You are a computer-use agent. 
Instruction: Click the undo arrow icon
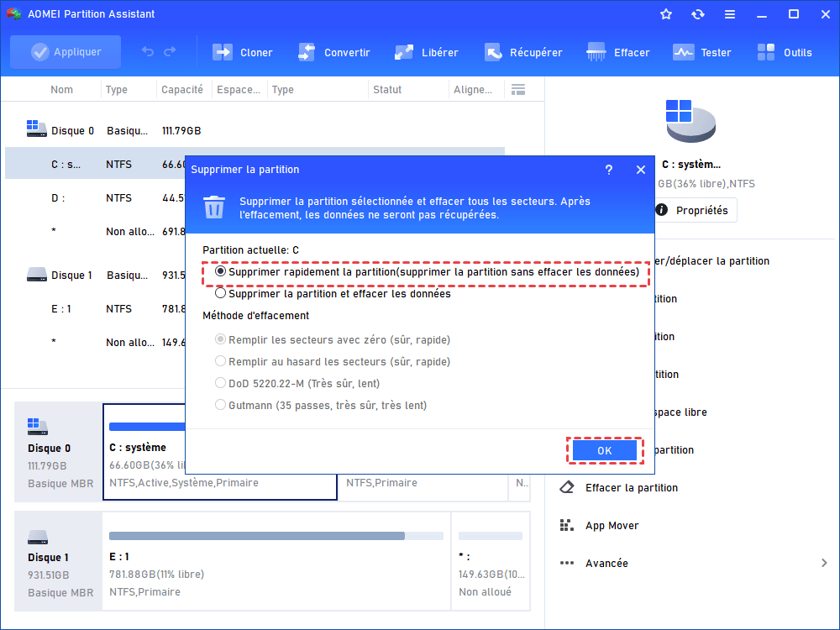(147, 52)
